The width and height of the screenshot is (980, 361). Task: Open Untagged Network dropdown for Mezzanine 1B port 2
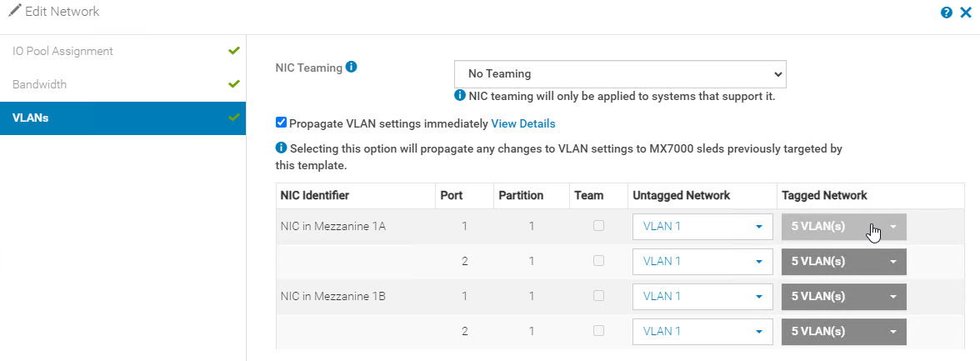pyautogui.click(x=701, y=331)
